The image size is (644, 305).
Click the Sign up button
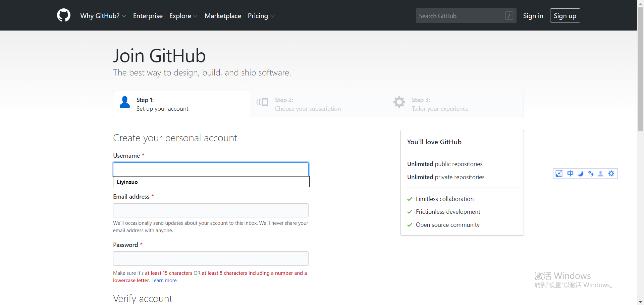click(565, 16)
